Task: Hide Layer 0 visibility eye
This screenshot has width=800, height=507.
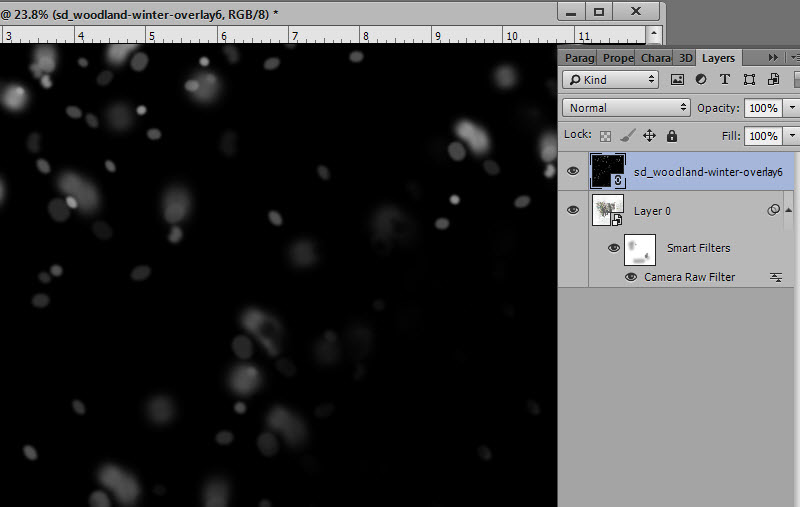Action: [x=573, y=210]
